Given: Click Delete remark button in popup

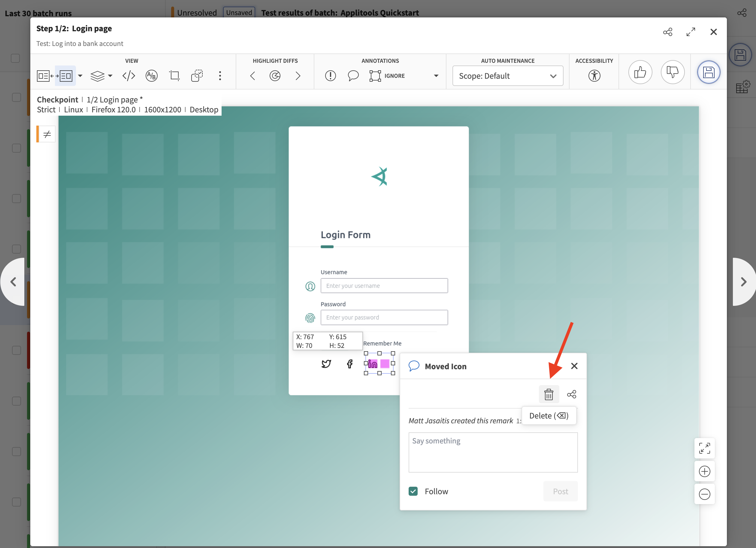Looking at the screenshot, I should (x=549, y=394).
